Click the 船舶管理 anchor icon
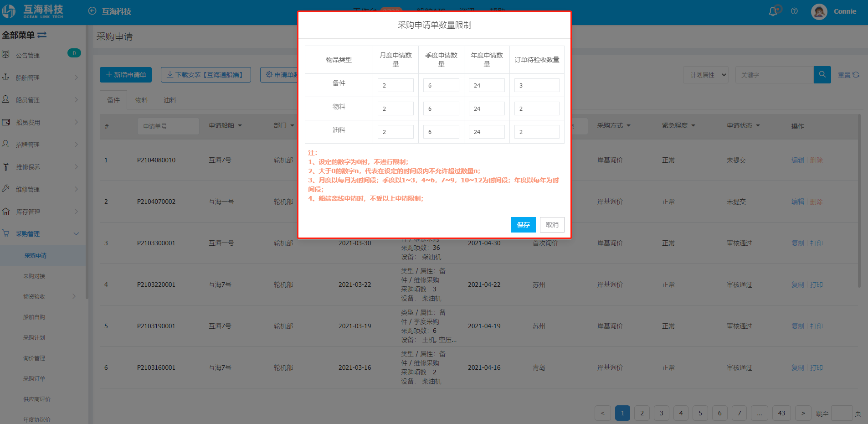Screen dimensions: 868x424 (5, 77)
